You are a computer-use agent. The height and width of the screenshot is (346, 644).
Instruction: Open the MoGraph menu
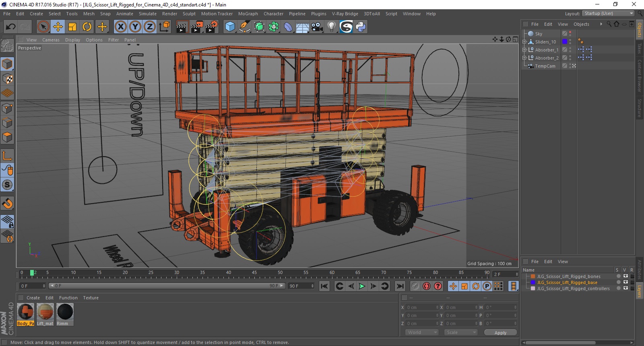248,14
